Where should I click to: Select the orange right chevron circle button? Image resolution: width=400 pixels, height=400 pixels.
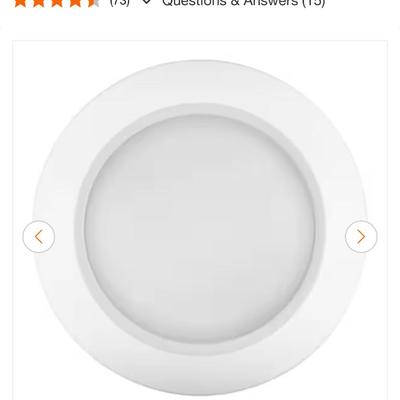tap(361, 237)
